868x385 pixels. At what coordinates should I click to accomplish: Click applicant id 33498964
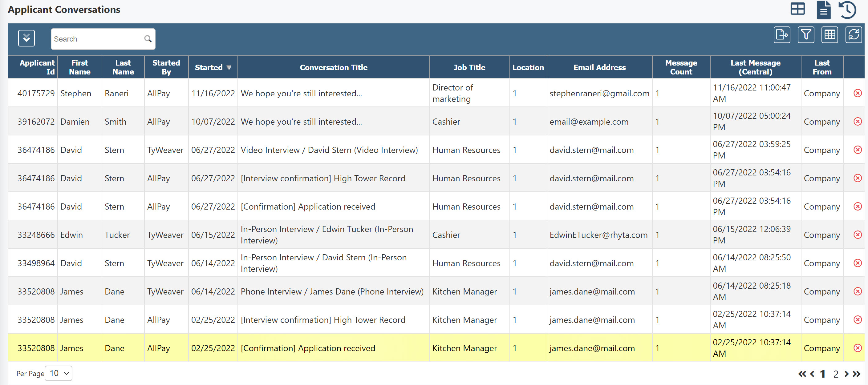click(x=36, y=263)
